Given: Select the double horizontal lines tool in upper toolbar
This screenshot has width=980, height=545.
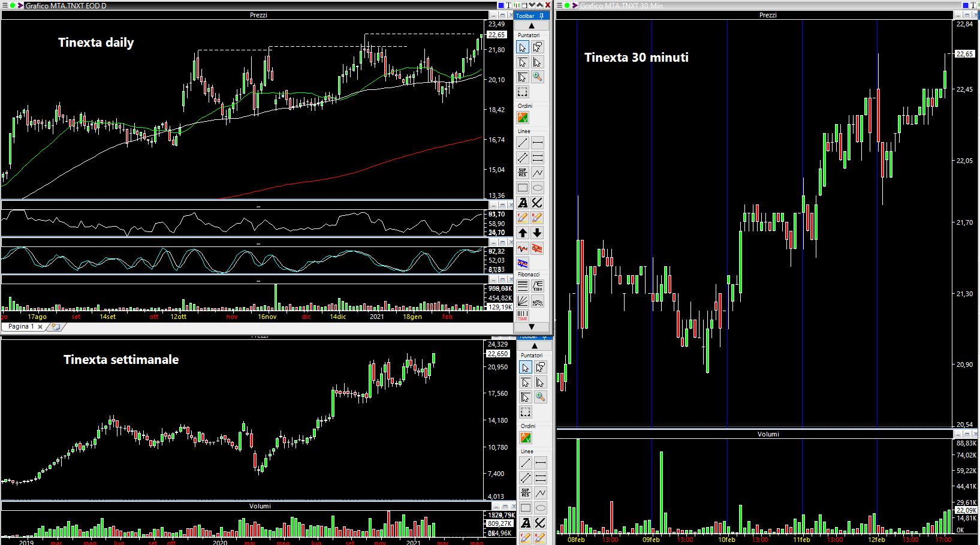Looking at the screenshot, I should coord(537,158).
